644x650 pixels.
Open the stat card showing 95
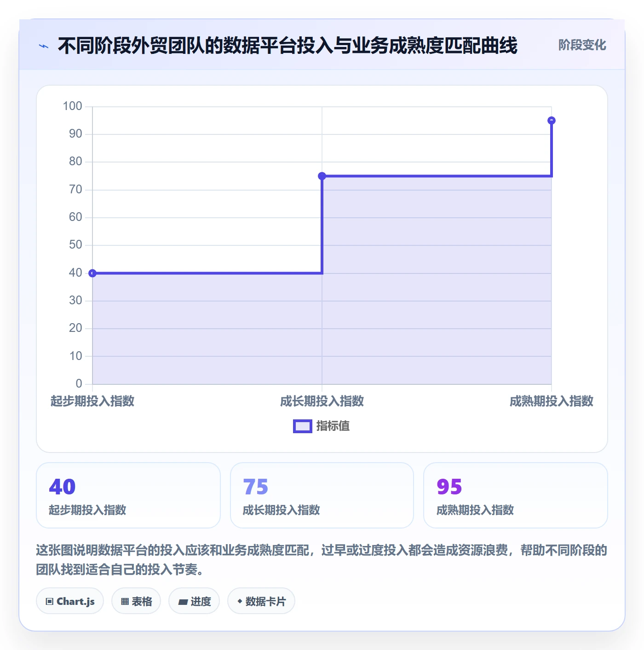click(x=516, y=495)
